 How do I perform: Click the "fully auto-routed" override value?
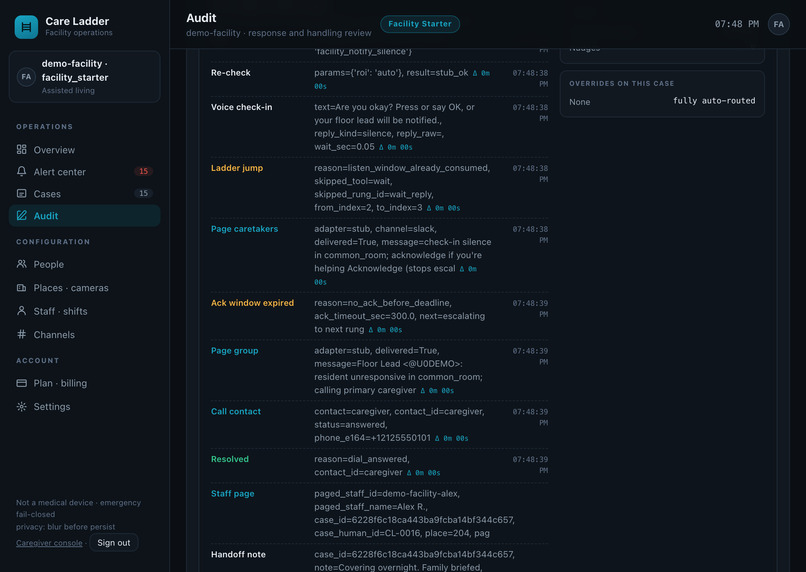[x=714, y=101]
